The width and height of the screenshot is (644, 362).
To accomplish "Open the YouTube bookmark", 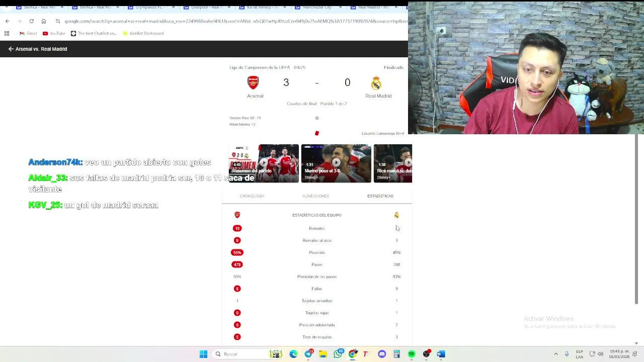I will 54,33.
